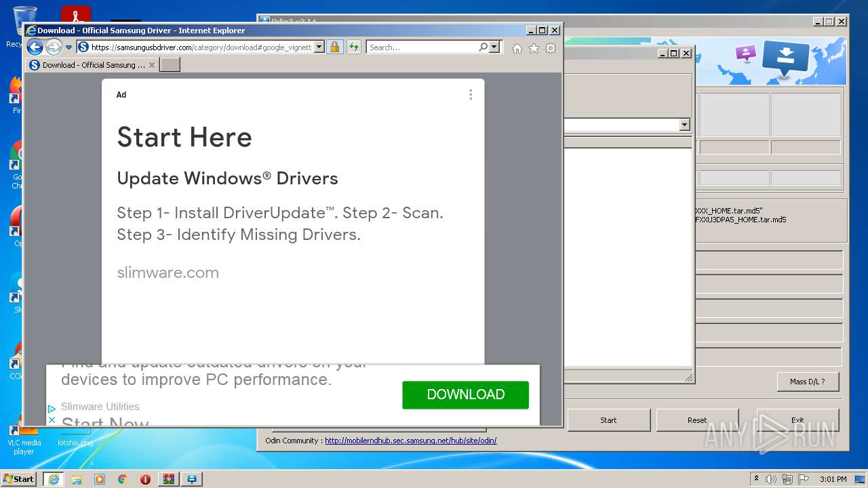Click the purple transfer icon in Odin banner

(x=745, y=53)
